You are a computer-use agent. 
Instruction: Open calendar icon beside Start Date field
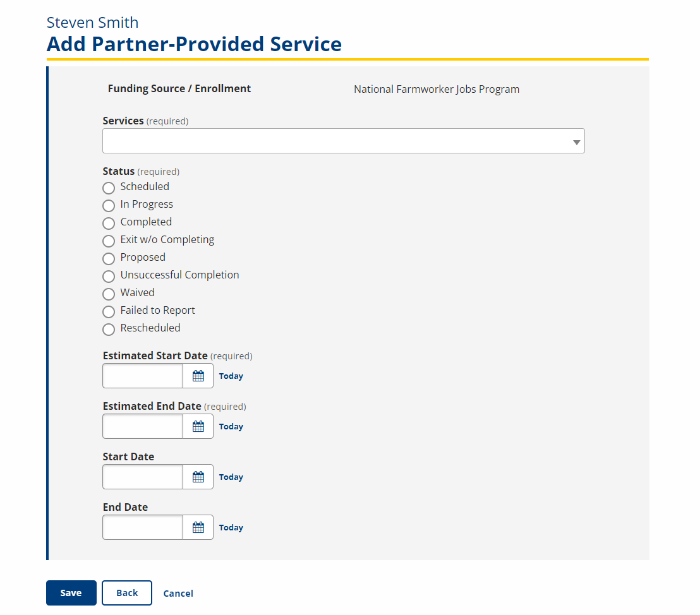[198, 477]
